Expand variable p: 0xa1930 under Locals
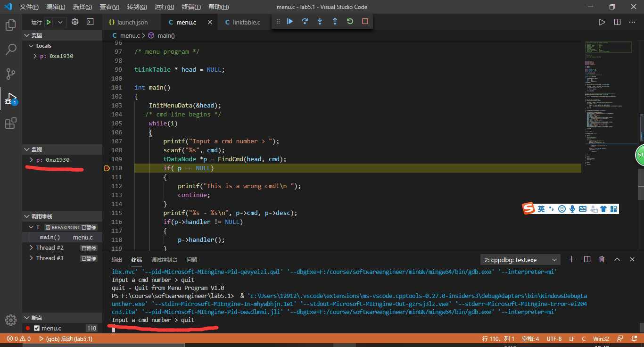The height and width of the screenshot is (347, 644). tap(35, 56)
